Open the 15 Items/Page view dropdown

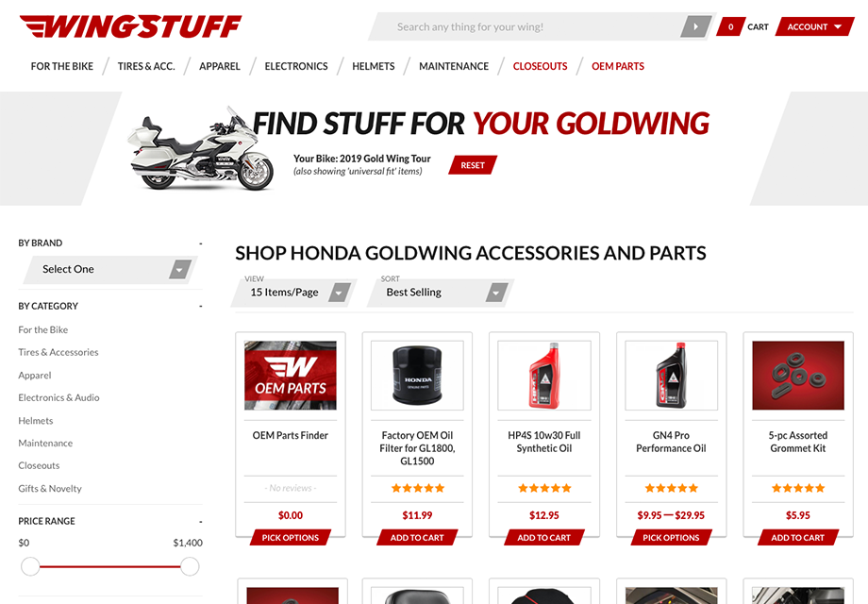pos(294,293)
